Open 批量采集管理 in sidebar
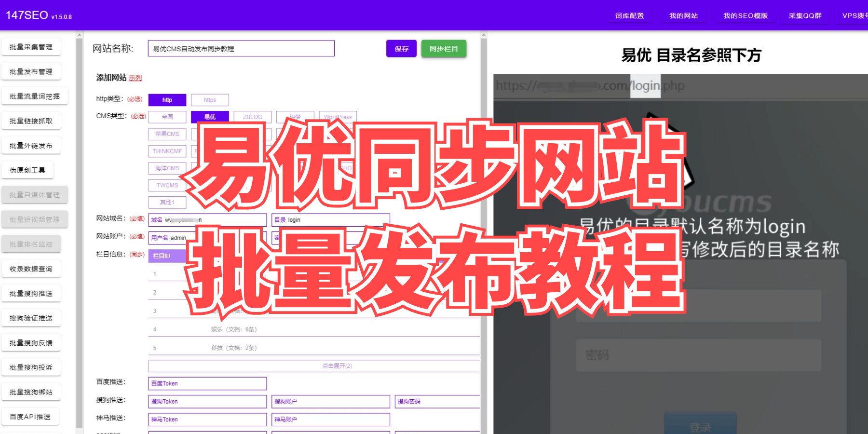 (x=31, y=47)
